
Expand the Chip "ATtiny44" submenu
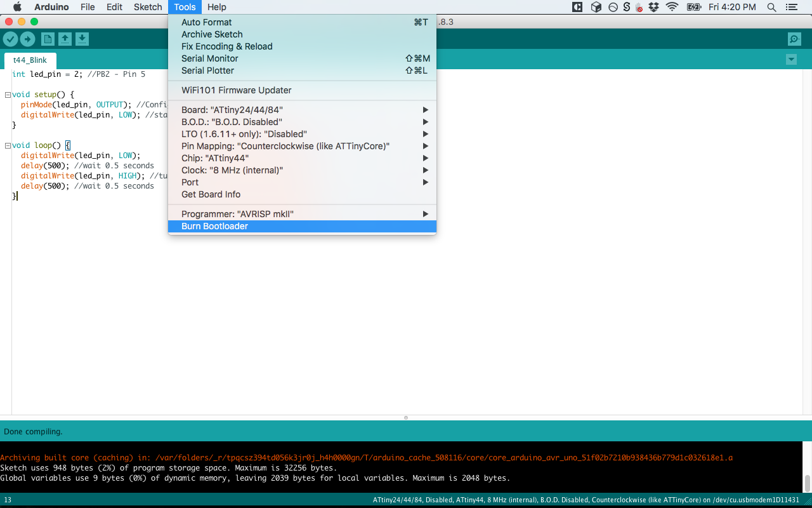tap(302, 158)
